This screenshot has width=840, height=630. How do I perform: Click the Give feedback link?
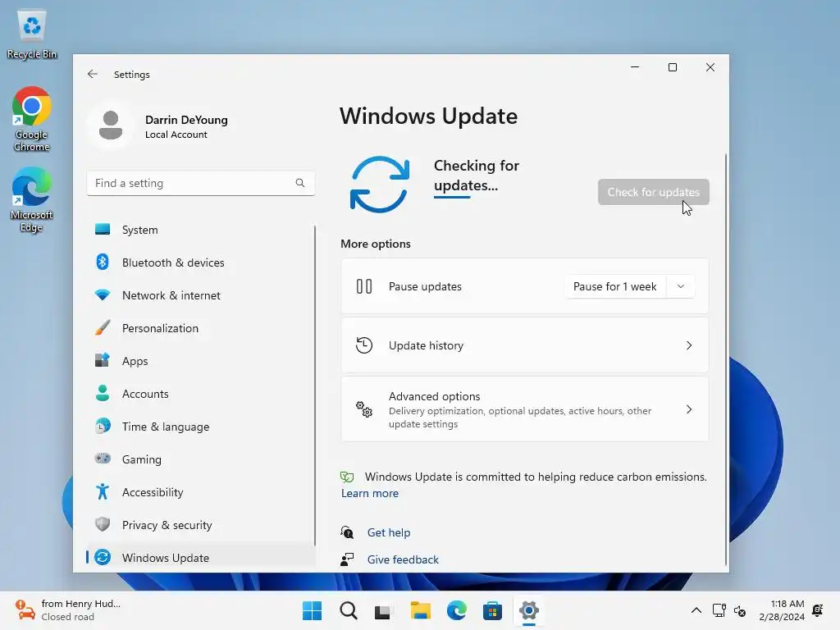pos(403,559)
